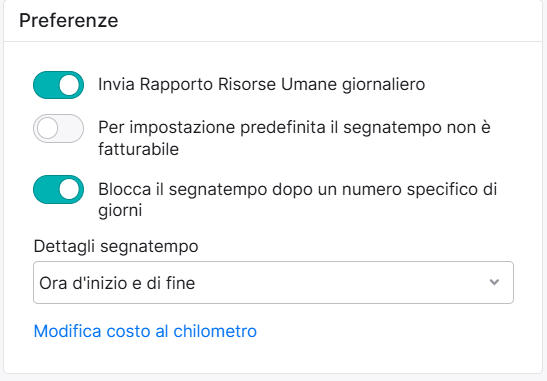
Task: Click the Preferenze panel heading
Action: [x=68, y=20]
